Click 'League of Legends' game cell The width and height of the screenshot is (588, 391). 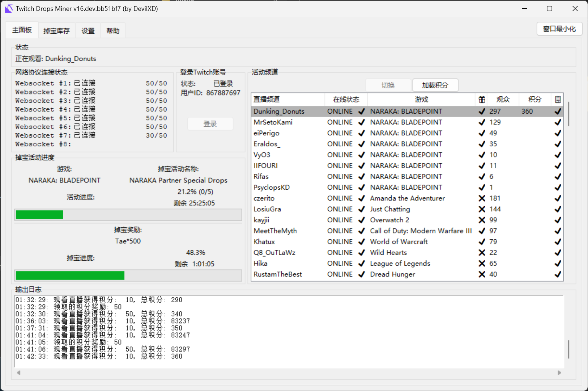pos(400,264)
